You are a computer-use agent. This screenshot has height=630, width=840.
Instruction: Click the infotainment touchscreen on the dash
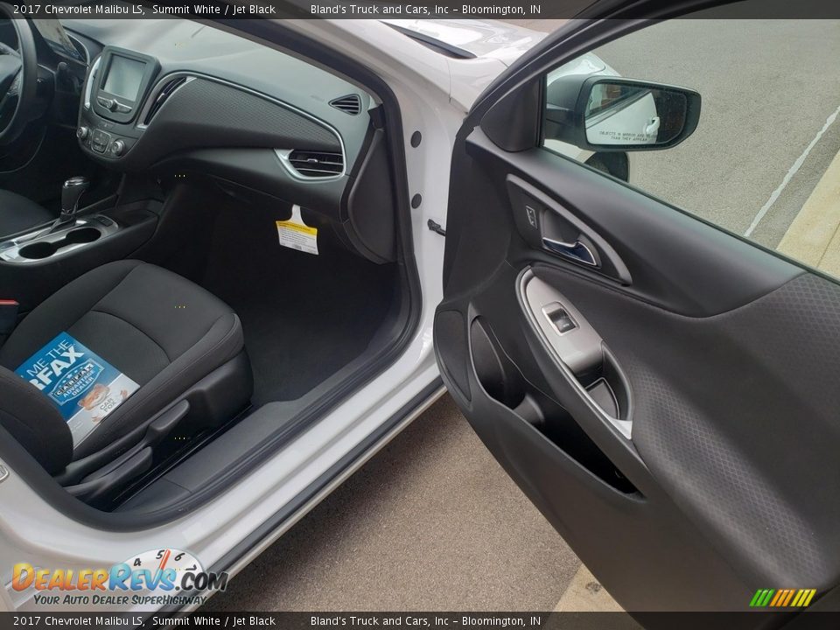point(126,73)
